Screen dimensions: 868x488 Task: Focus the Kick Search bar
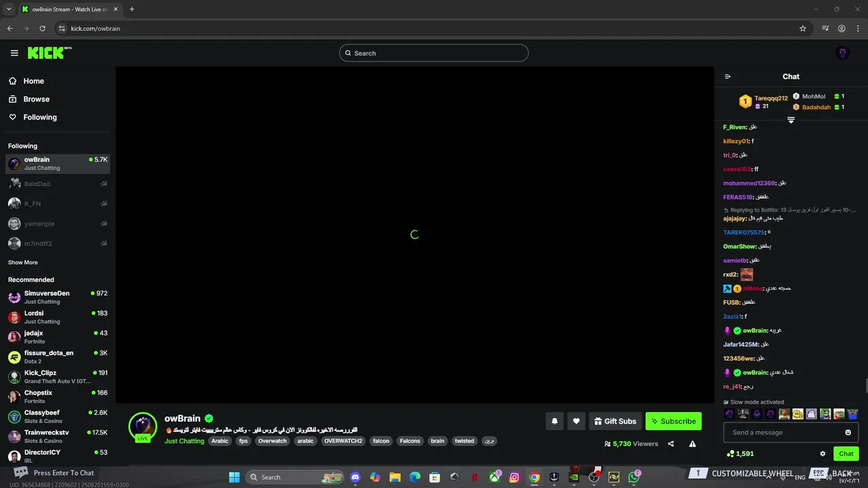[434, 53]
